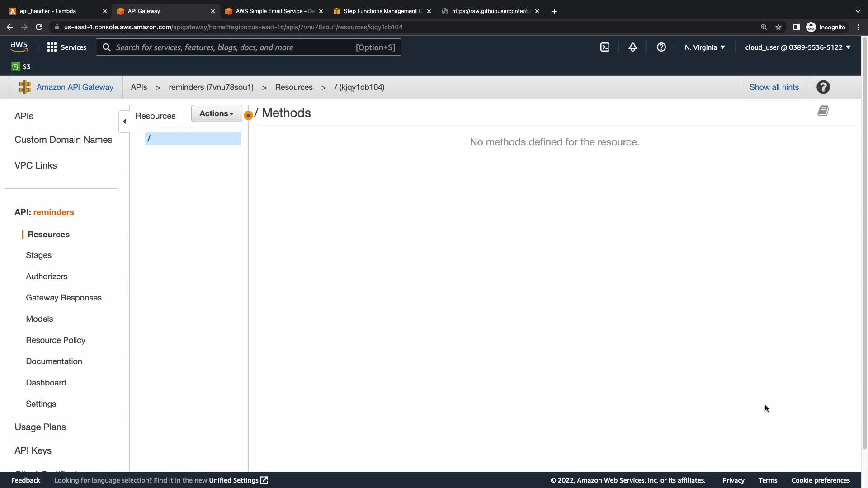Click the S3 shortcut favorite

(21, 67)
